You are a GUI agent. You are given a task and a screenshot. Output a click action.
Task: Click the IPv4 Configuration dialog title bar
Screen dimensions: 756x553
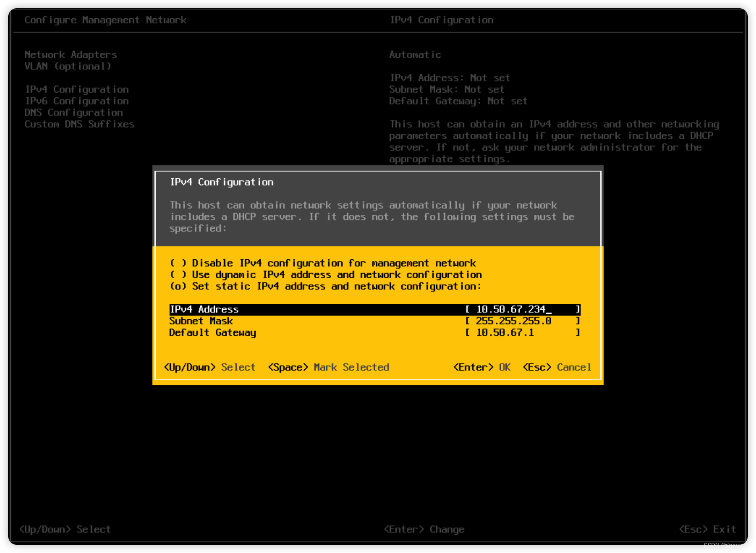tap(222, 182)
